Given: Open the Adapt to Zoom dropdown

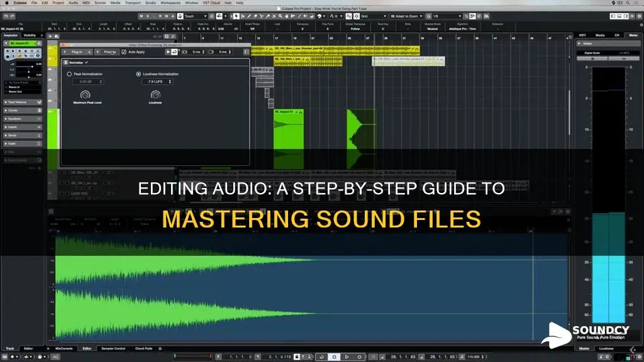Looking at the screenshot, I should (x=406, y=16).
